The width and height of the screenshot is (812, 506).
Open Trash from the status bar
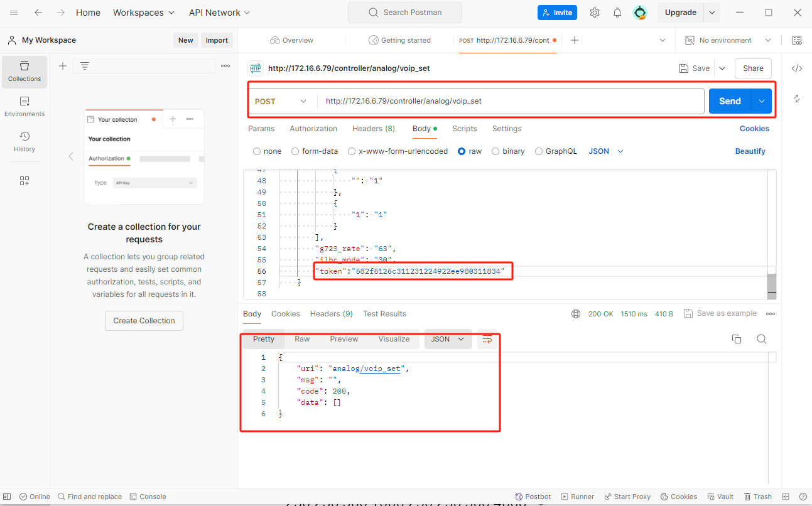(758, 497)
